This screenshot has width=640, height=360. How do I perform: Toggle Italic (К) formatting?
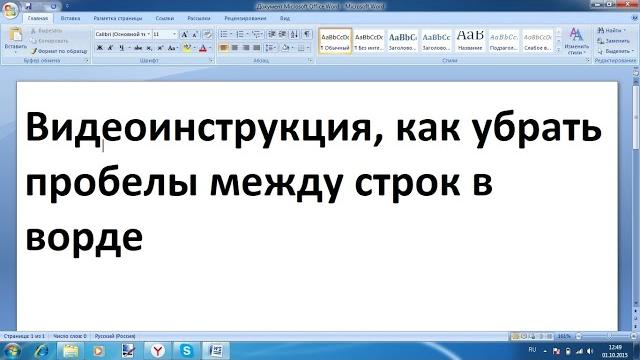tap(110, 48)
